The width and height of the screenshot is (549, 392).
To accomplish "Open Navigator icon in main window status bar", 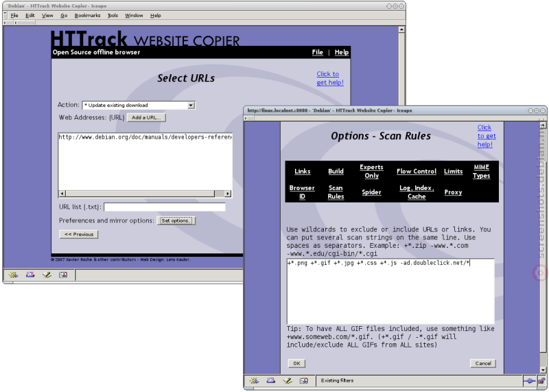I will click(x=13, y=275).
